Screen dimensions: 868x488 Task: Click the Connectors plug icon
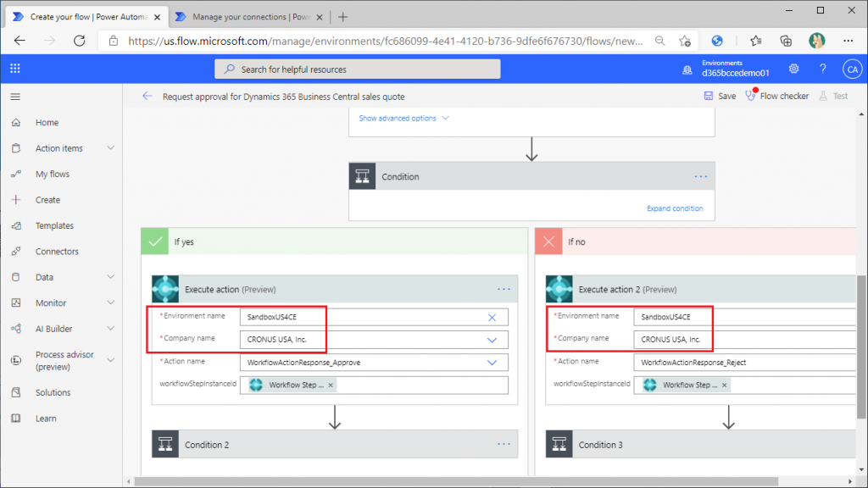tap(16, 251)
